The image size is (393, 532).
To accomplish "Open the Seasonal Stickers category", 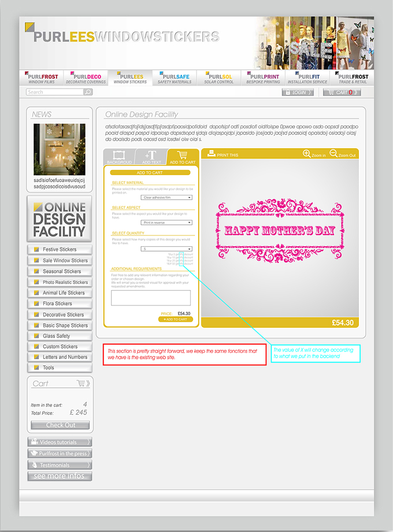I will click(60, 271).
